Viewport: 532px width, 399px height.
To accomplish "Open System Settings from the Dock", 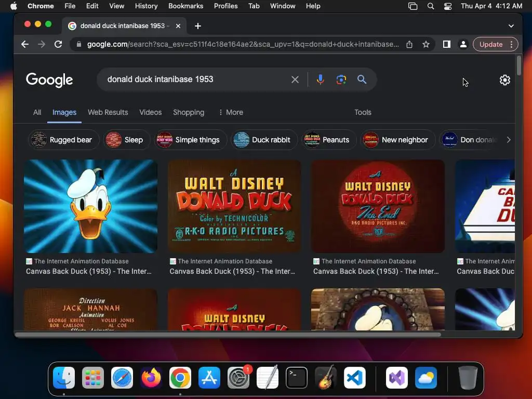I will tap(238, 378).
